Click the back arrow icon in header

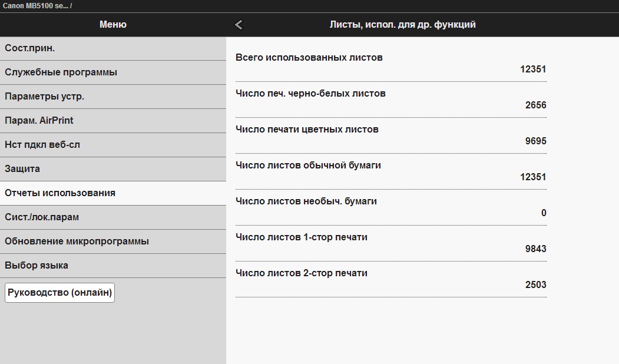coord(239,25)
